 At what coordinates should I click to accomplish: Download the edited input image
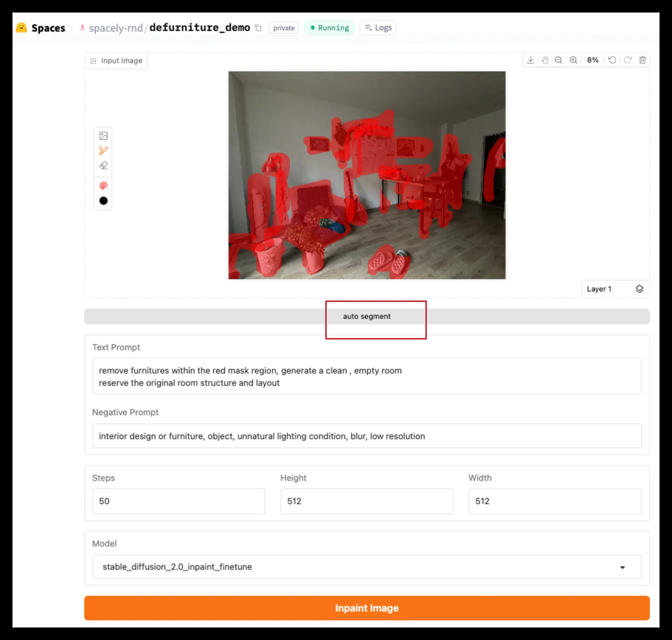point(530,60)
